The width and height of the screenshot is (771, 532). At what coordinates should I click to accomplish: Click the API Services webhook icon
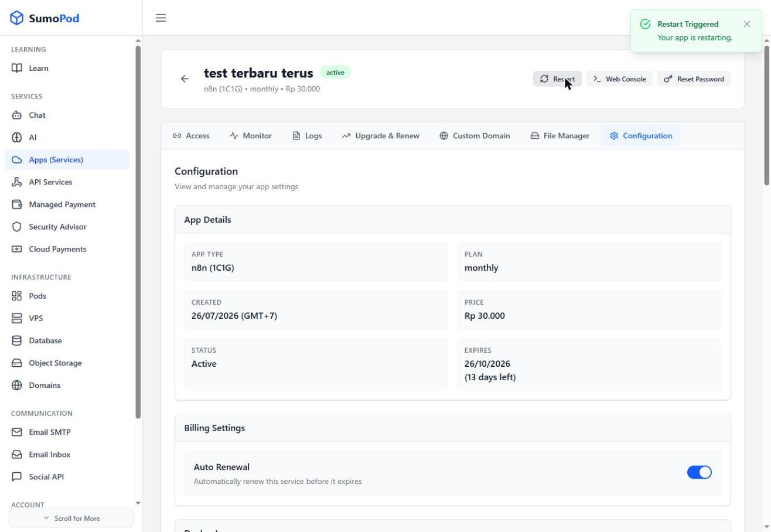(17, 182)
